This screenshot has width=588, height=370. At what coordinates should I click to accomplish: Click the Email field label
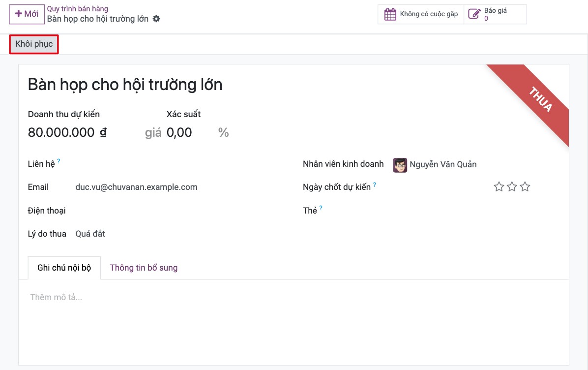[x=38, y=187]
